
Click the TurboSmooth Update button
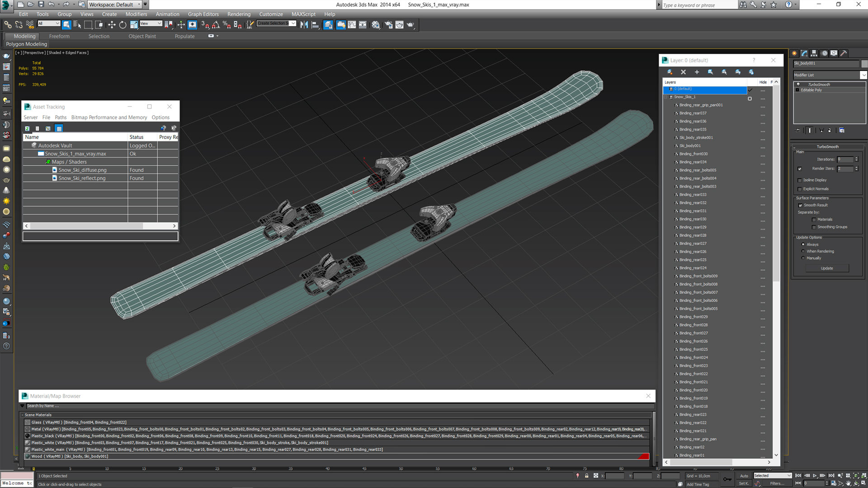[x=827, y=268]
